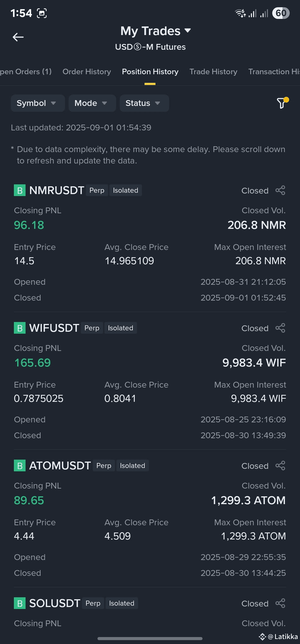Switch to the Trade History tab
This screenshot has height=644, width=300.
(x=213, y=72)
